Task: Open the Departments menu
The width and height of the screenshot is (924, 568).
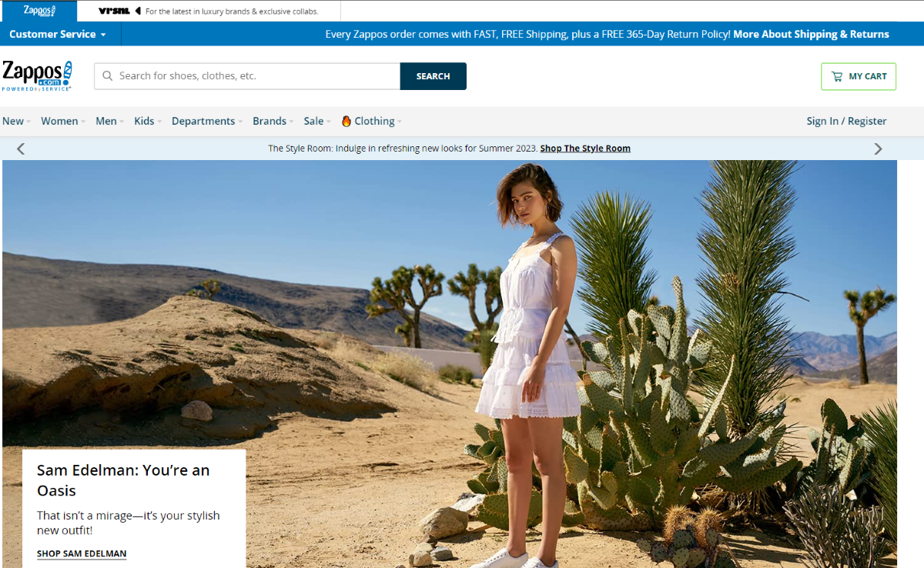Action: pyautogui.click(x=207, y=121)
